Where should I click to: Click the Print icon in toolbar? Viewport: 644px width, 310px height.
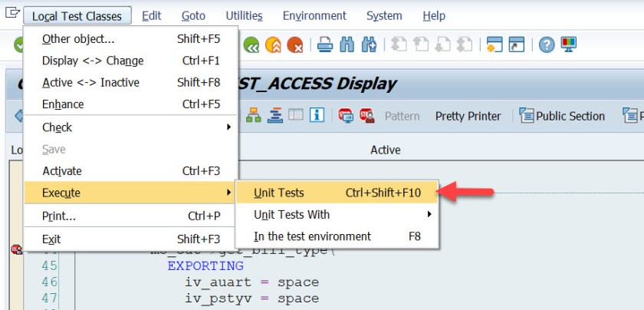pyautogui.click(x=325, y=45)
